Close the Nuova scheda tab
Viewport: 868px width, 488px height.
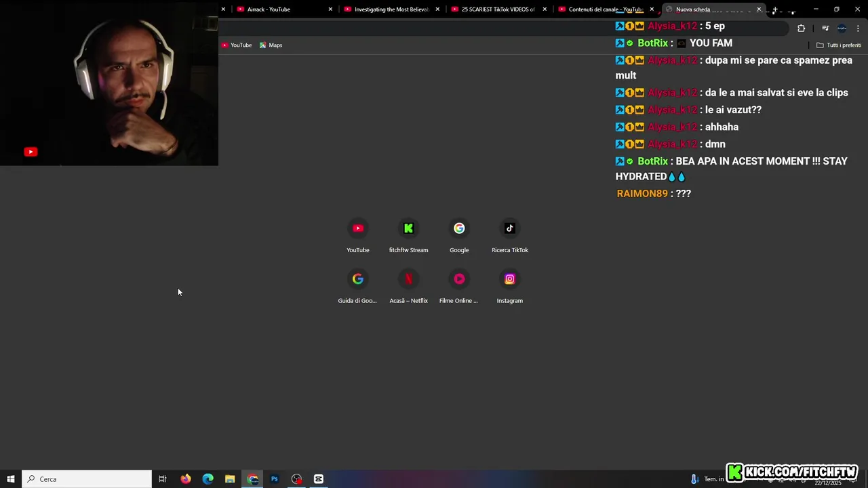pyautogui.click(x=759, y=9)
